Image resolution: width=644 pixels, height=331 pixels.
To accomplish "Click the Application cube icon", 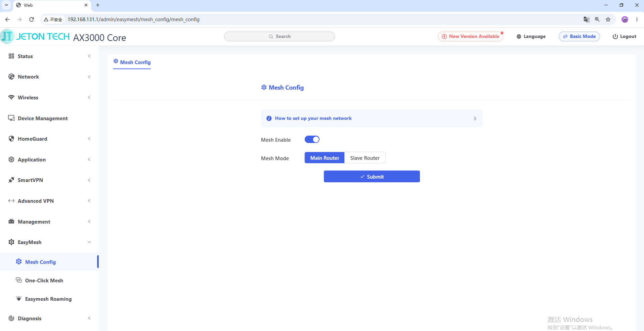I will click(11, 159).
